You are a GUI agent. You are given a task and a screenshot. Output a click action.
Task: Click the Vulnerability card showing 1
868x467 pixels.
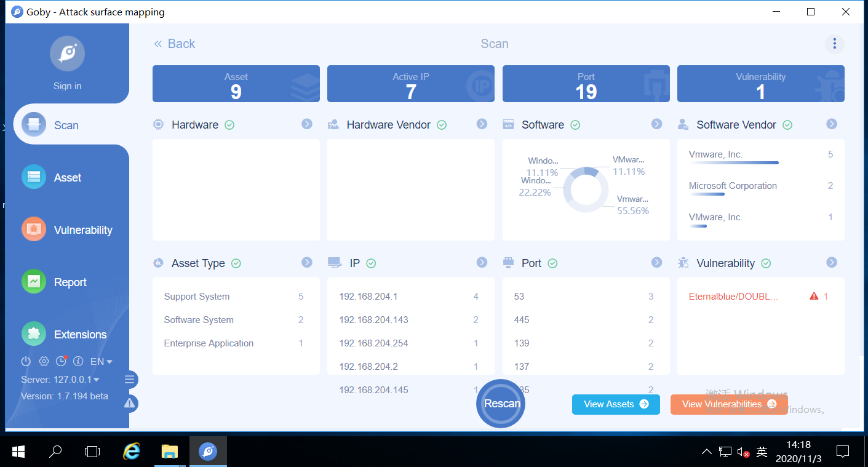(x=761, y=84)
